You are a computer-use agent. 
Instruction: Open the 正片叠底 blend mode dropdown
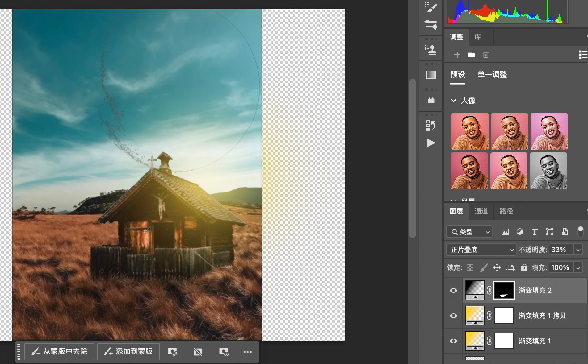click(481, 250)
